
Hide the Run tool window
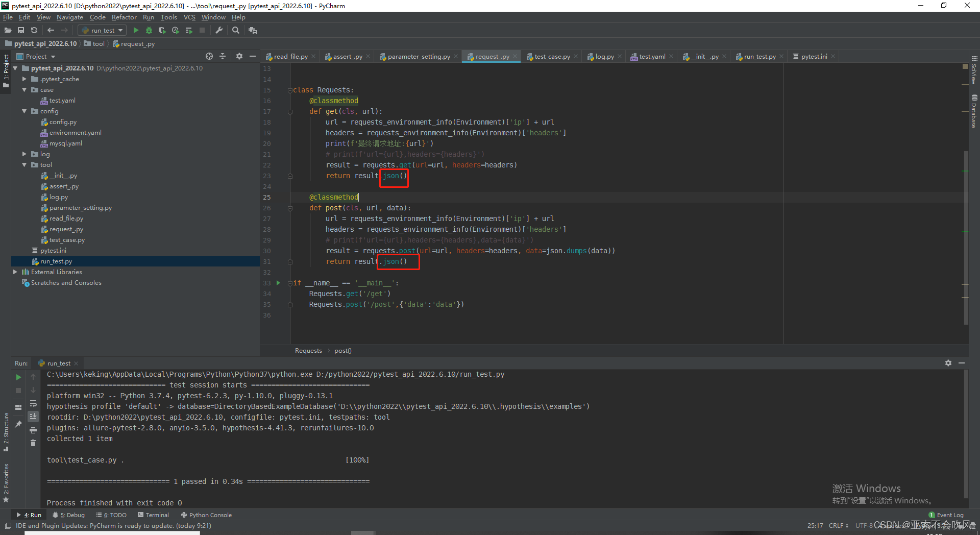962,363
